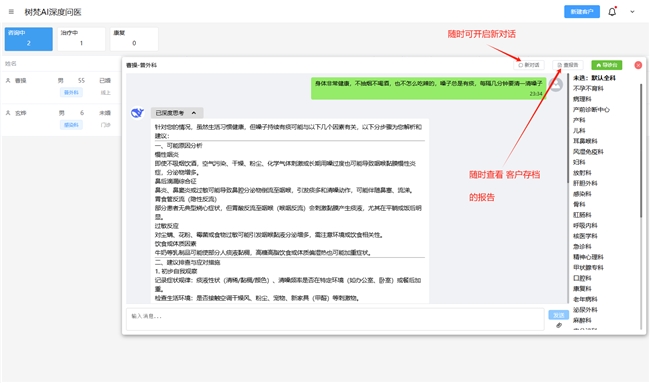The width and height of the screenshot is (650, 383).
Task: Select 骨科 in department list
Action: (x=579, y=204)
